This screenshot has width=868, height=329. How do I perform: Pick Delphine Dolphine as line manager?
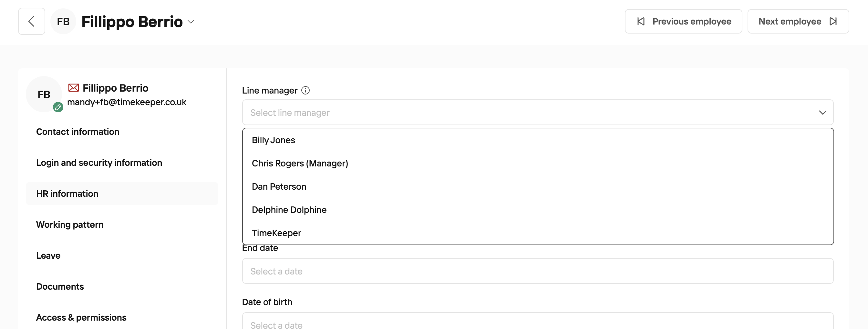[537, 210]
